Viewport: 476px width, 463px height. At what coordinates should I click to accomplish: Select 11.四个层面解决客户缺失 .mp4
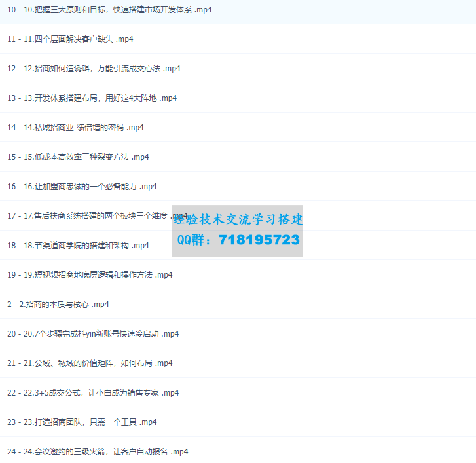70,39
